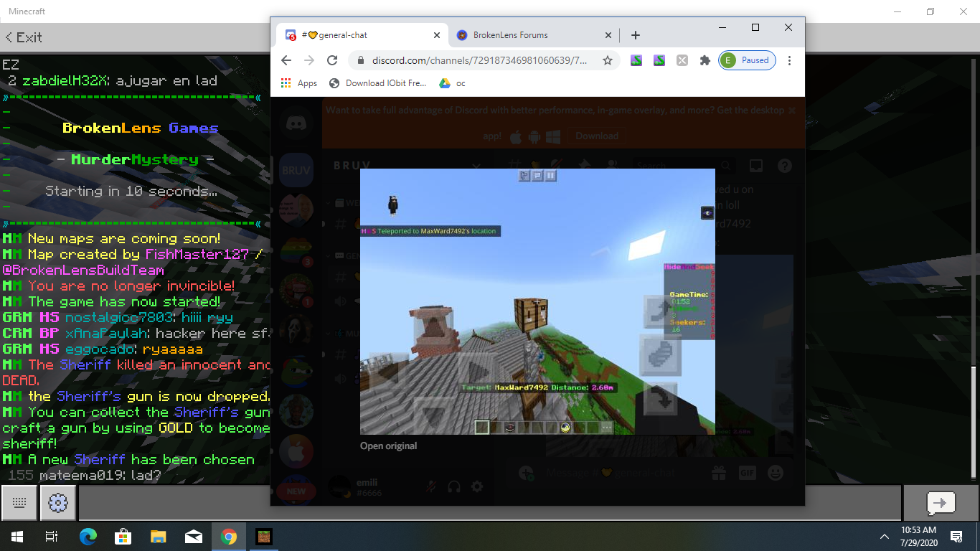Switch to the BrokenLens Forums tab
Viewport: 980px width, 551px height.
(532, 35)
